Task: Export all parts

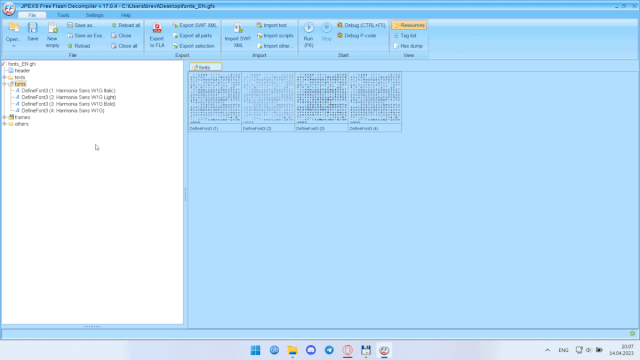Action: tap(192, 36)
